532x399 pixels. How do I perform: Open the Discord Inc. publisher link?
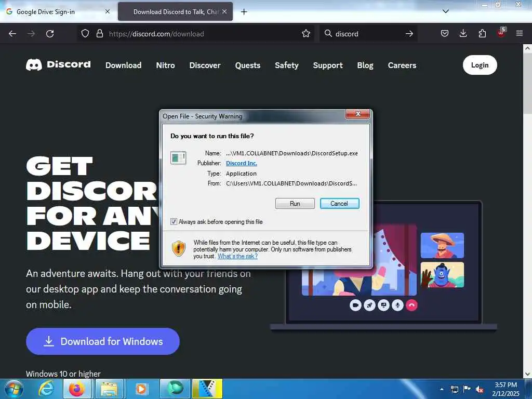coord(241,163)
